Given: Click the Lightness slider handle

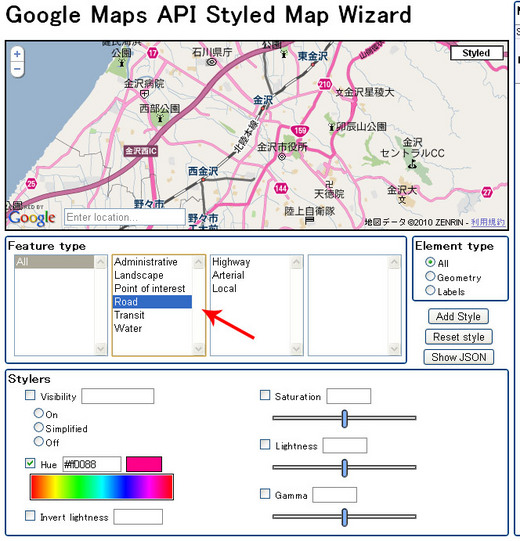Looking at the screenshot, I should pos(344,468).
